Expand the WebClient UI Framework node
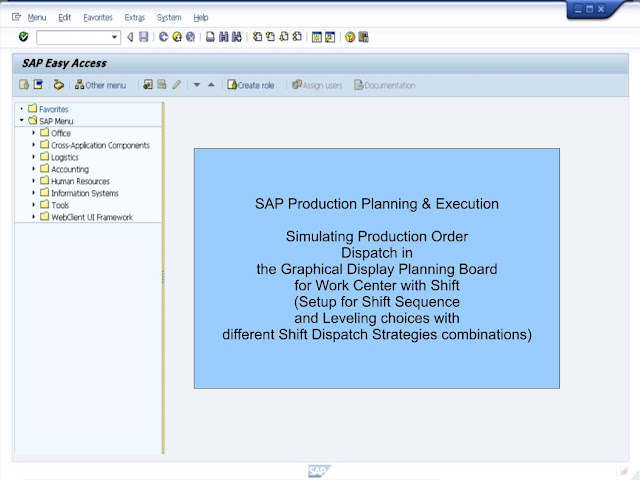This screenshot has width=640, height=480. coord(33,217)
